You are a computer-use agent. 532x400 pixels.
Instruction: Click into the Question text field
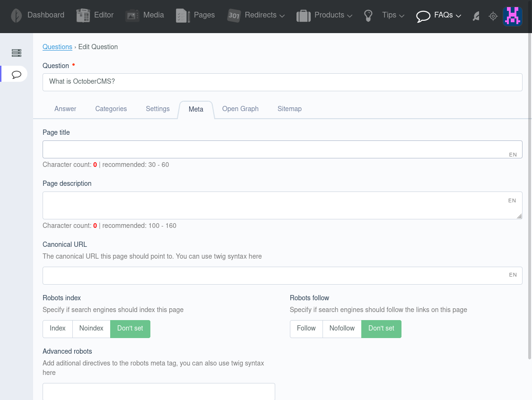[282, 82]
